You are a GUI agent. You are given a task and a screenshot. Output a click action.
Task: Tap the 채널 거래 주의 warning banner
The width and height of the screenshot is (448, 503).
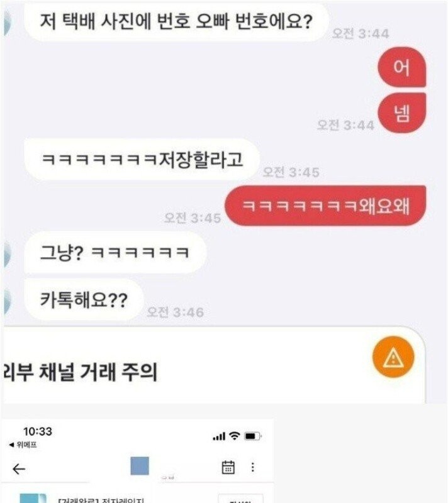click(215, 365)
